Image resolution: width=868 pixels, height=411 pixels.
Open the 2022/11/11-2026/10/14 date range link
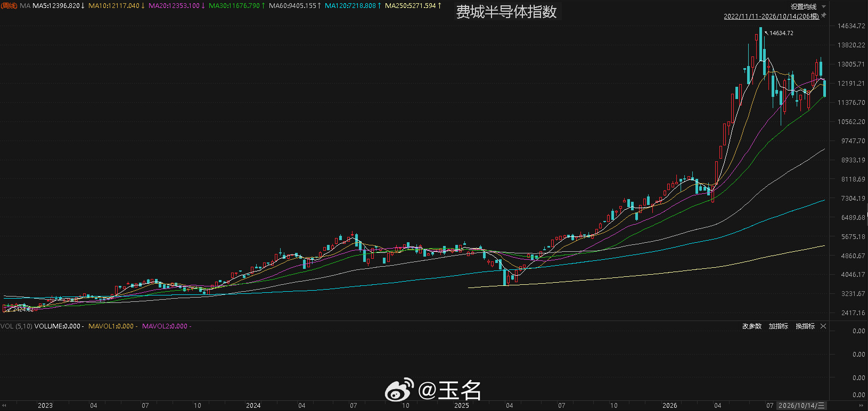pyautogui.click(x=771, y=16)
